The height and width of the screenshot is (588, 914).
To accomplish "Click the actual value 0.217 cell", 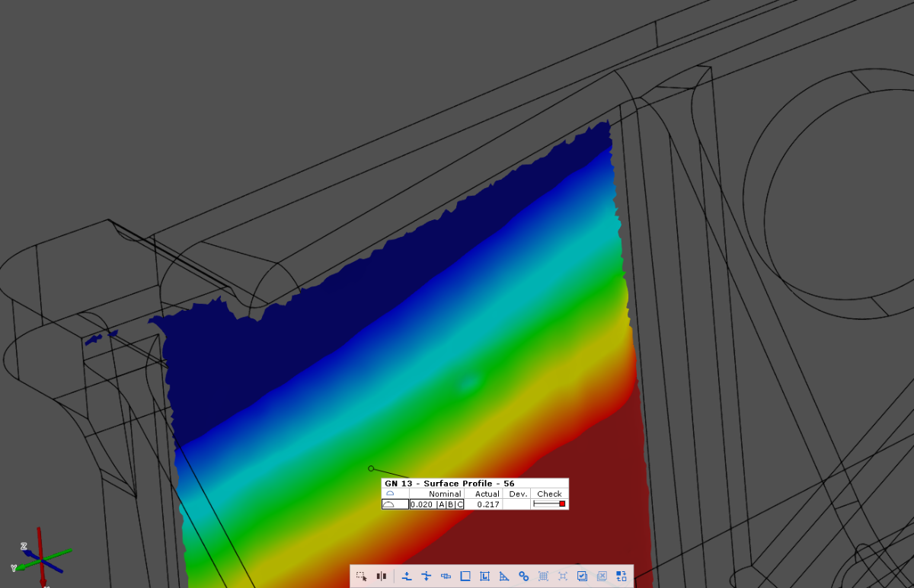I will pos(487,504).
